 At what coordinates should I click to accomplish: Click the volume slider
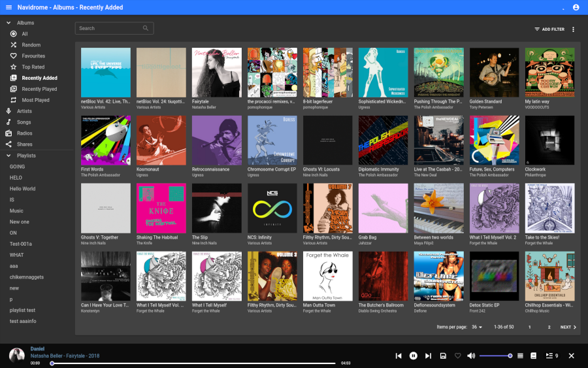495,356
